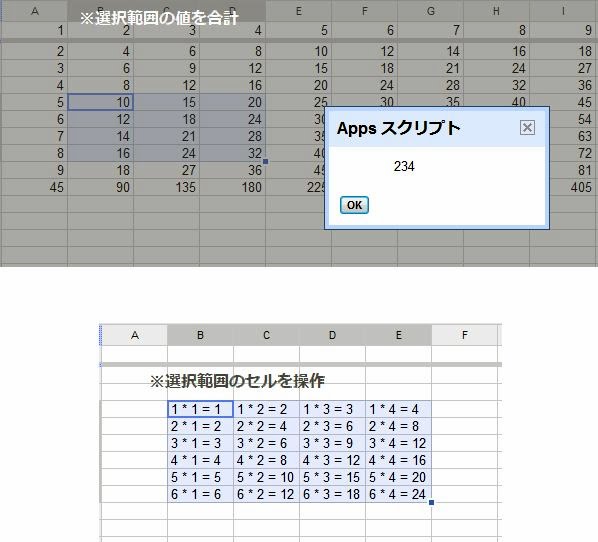
Task: Click cell '3 * 1 = 3'
Action: point(200,443)
